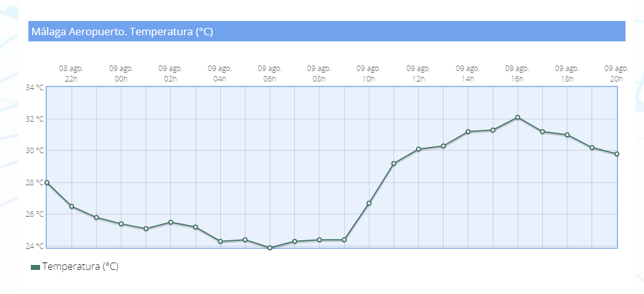Select the lowest data point at 06h
Image resolution: width=644 pixels, height=294 pixels.
[270, 248]
